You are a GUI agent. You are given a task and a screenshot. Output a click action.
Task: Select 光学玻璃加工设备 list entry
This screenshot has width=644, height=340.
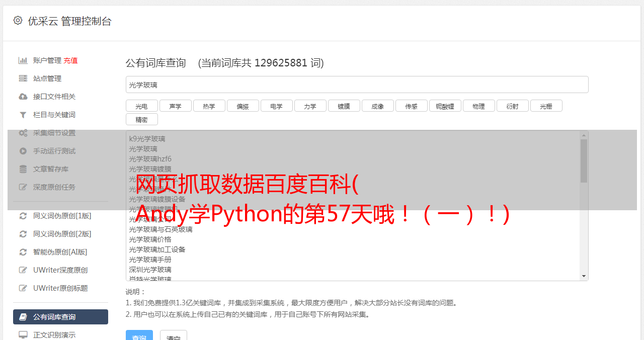click(x=353, y=249)
